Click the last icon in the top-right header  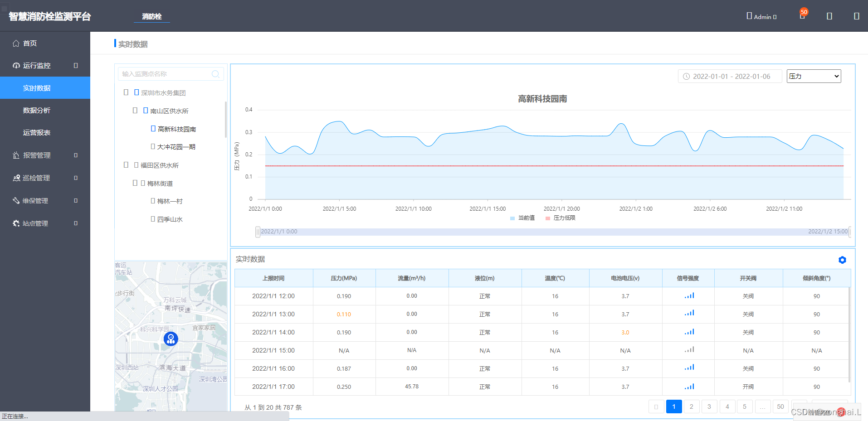[x=856, y=16]
